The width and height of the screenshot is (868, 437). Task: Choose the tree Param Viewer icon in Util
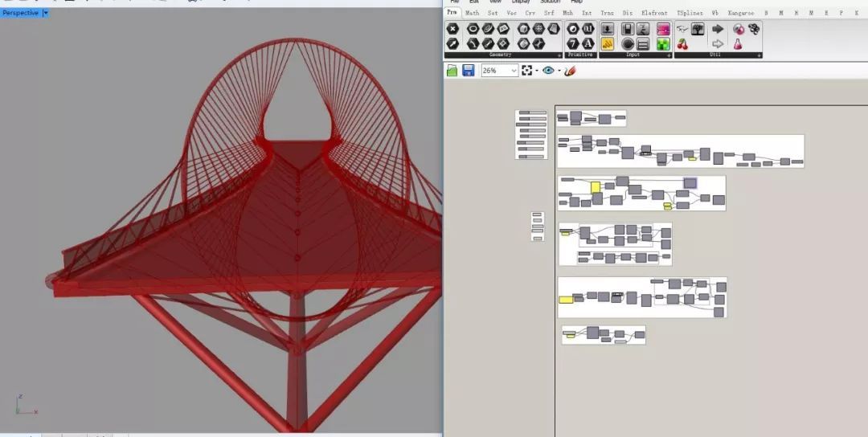(698, 29)
